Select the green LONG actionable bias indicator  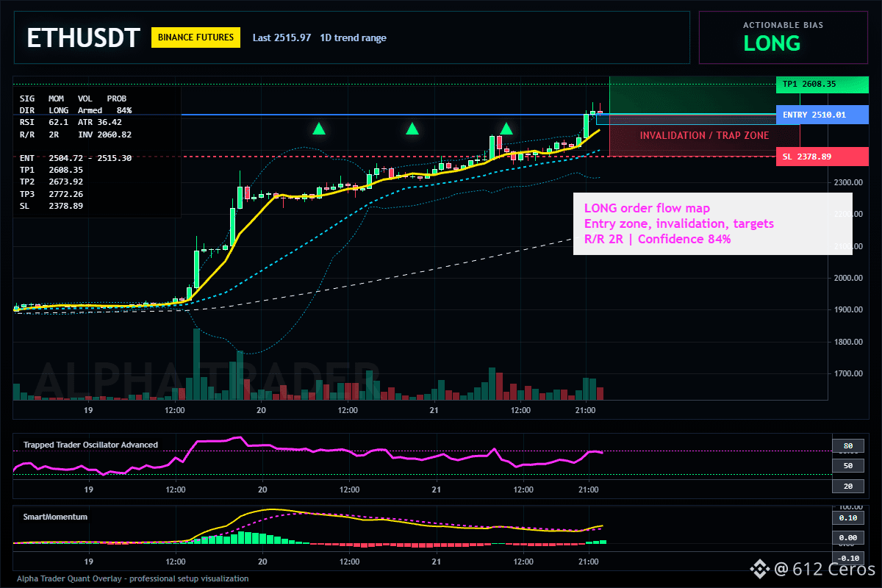771,43
